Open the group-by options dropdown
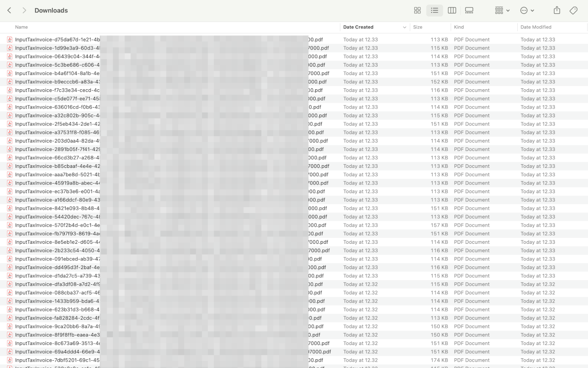 click(x=503, y=10)
